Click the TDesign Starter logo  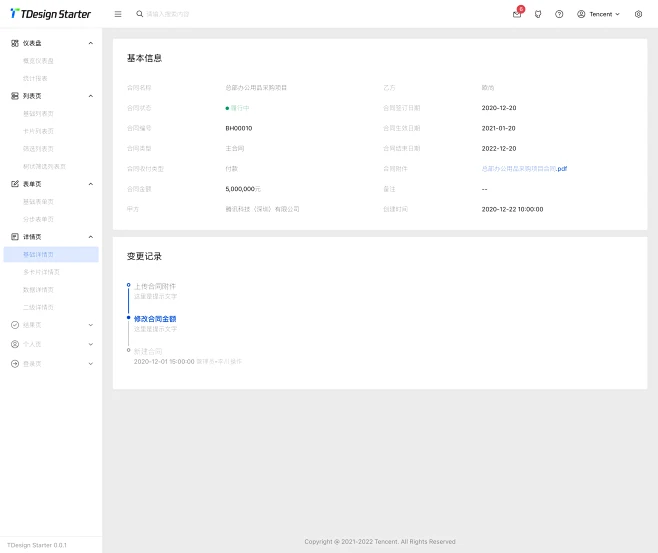(x=50, y=14)
